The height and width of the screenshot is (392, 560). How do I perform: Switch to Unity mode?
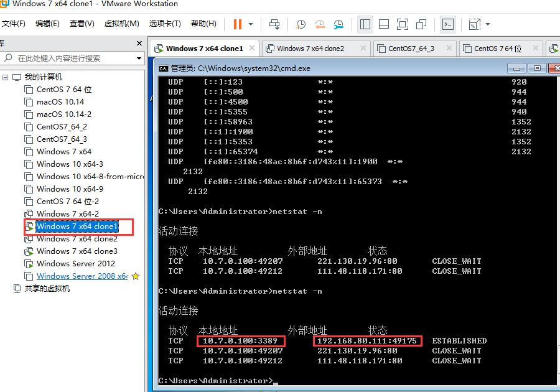coord(421,24)
